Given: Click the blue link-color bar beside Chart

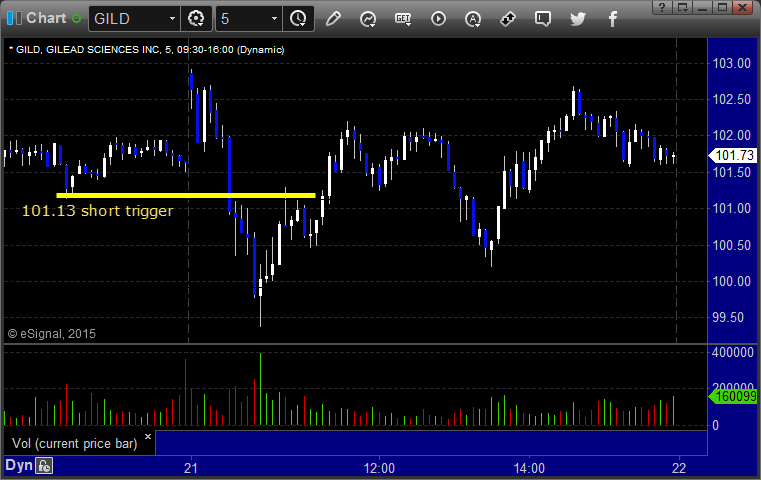Looking at the screenshot, I should [x=11, y=18].
